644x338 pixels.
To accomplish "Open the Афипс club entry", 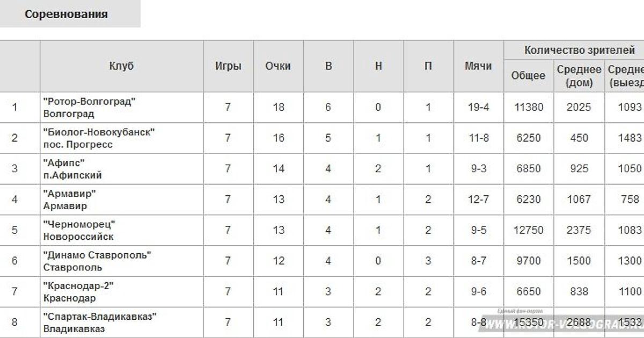I will (x=72, y=168).
